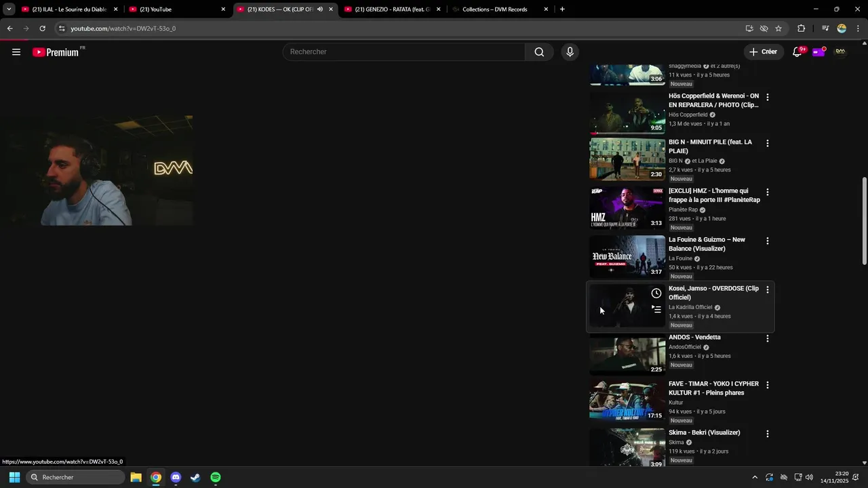This screenshot has width=868, height=488.
Task: Play HMZ Planète Rap thumbnail
Action: [627, 208]
